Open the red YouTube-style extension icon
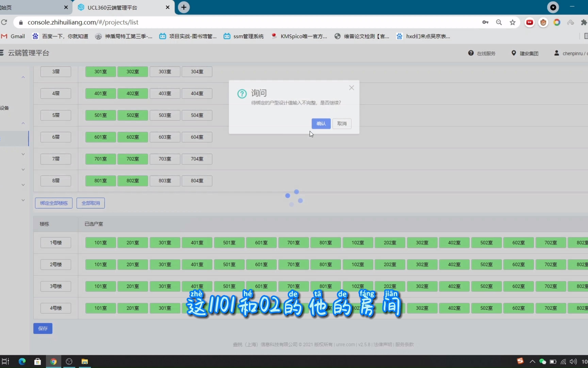 [530, 22]
